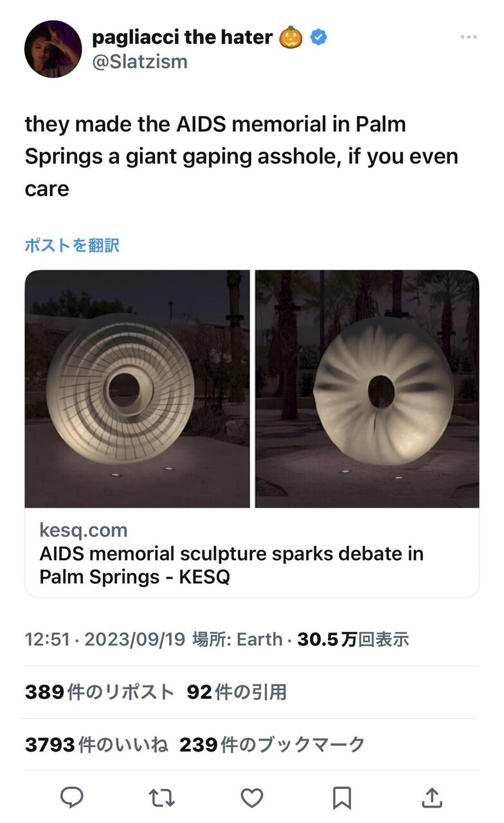This screenshot has width=504, height=823.
Task: Open the three-dot more options menu
Action: pyautogui.click(x=469, y=37)
